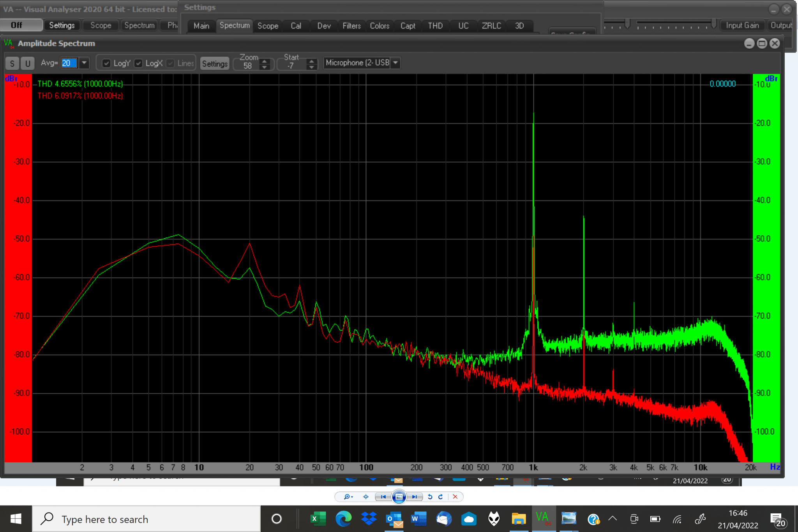Click the right green dBr level bar

[x=766, y=268]
